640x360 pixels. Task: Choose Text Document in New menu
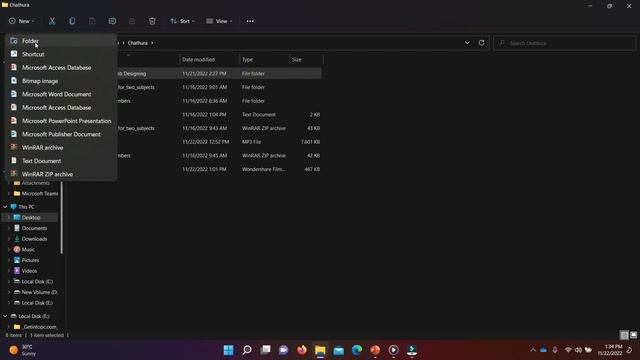click(61, 161)
